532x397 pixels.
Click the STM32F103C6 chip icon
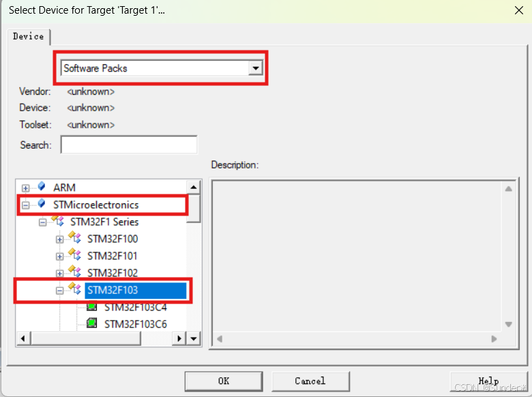pos(92,323)
